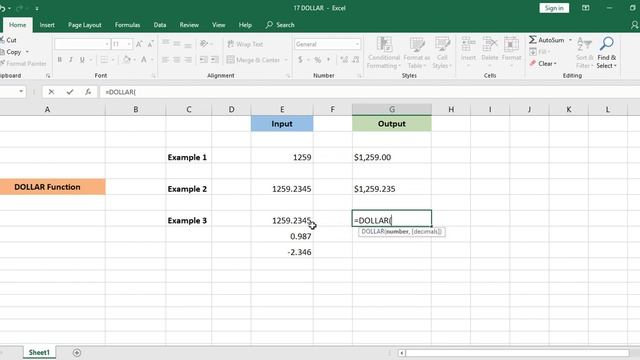Select cell containing 1259.2345 in Example 3
The width and height of the screenshot is (640, 360).
coord(282,220)
